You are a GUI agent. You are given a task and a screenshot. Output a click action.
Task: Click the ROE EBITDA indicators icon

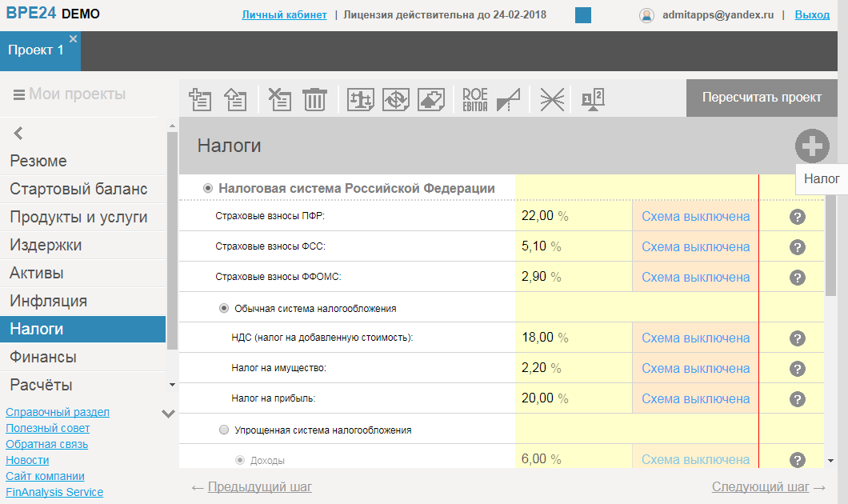[x=474, y=99]
